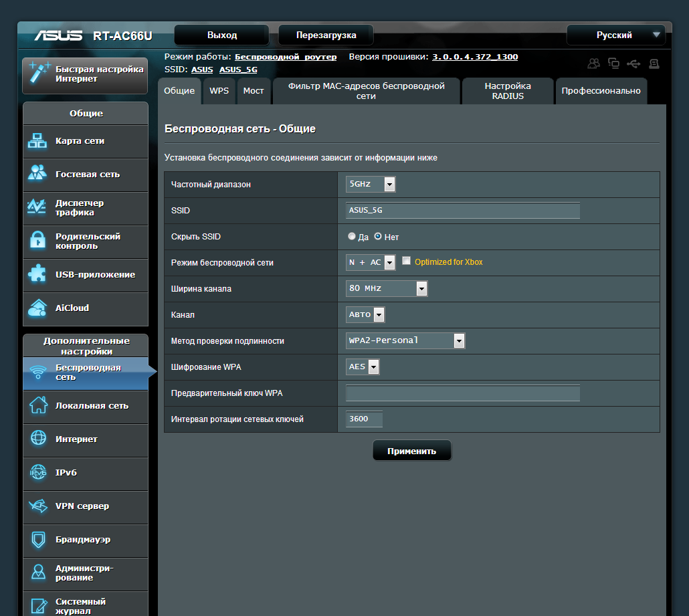Open the Internet globe icon (Интернет)

(38, 438)
